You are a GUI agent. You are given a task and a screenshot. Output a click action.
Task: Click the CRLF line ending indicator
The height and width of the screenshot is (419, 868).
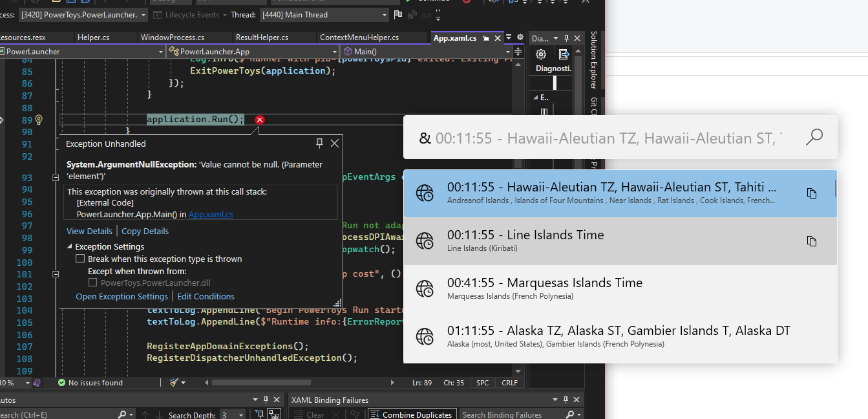point(509,383)
